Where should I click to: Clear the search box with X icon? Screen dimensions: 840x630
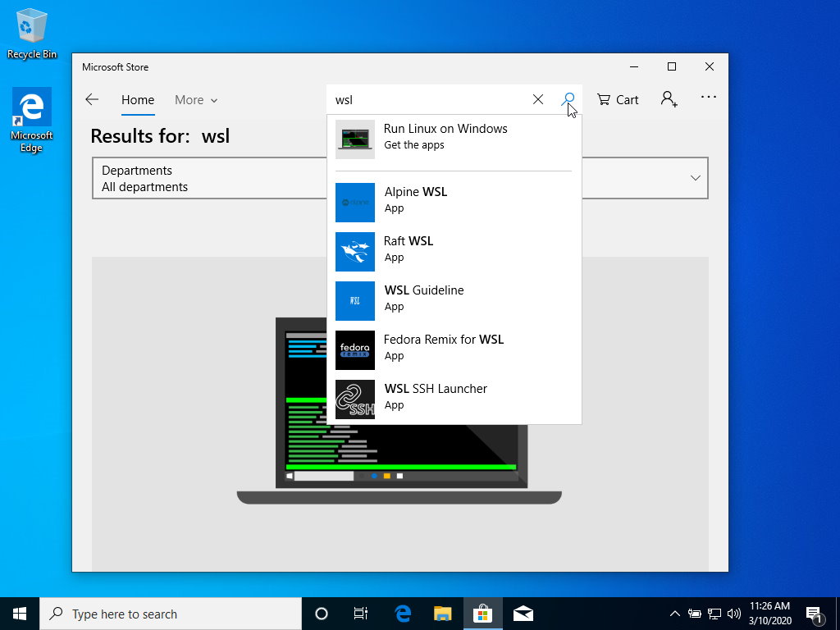click(538, 99)
